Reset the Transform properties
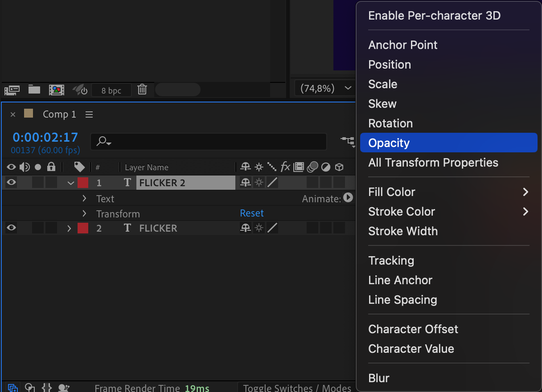 (252, 213)
